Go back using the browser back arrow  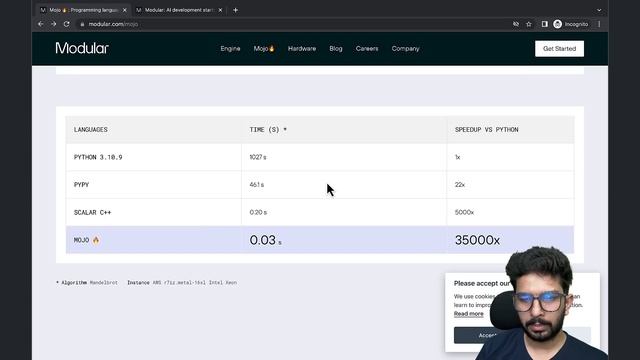(x=40, y=24)
